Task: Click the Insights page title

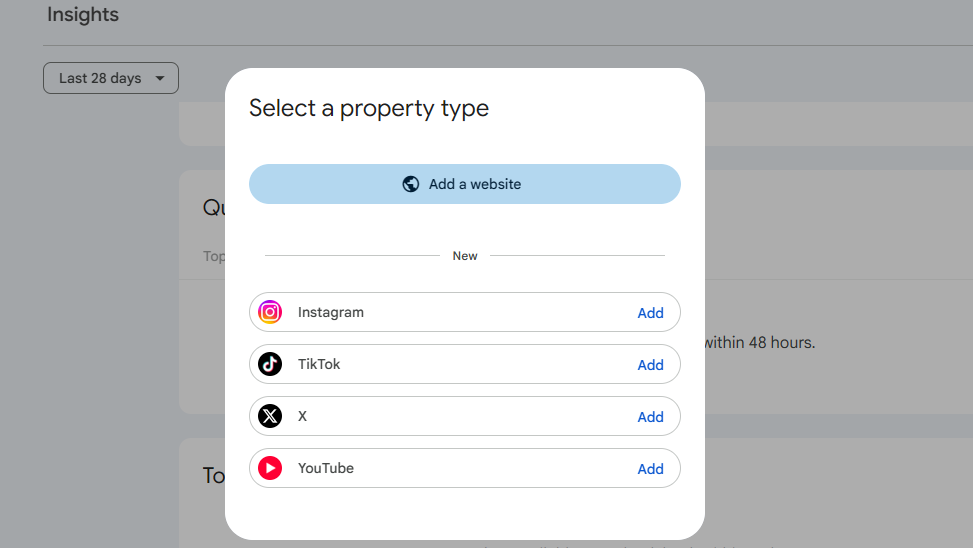Action: (x=83, y=14)
